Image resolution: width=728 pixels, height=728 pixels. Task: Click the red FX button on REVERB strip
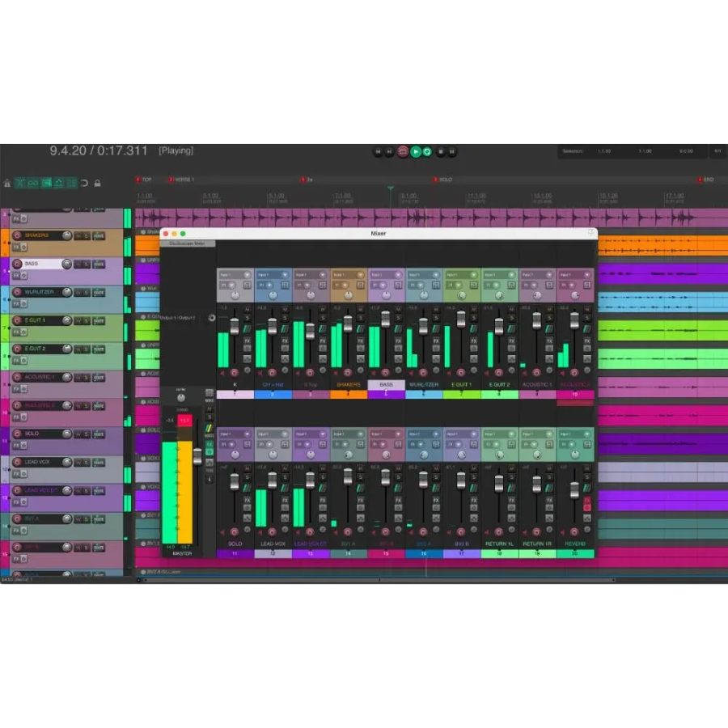click(587, 500)
